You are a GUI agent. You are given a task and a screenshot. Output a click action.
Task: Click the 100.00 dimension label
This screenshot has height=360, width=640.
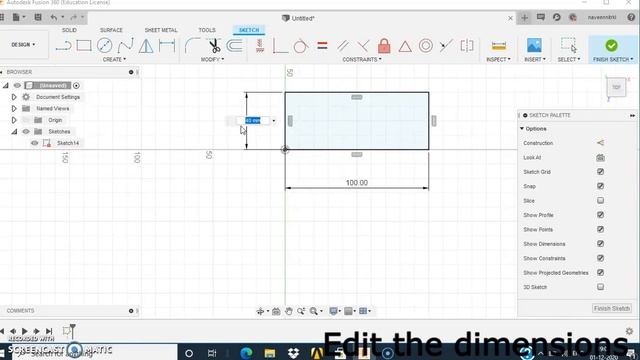357,183
